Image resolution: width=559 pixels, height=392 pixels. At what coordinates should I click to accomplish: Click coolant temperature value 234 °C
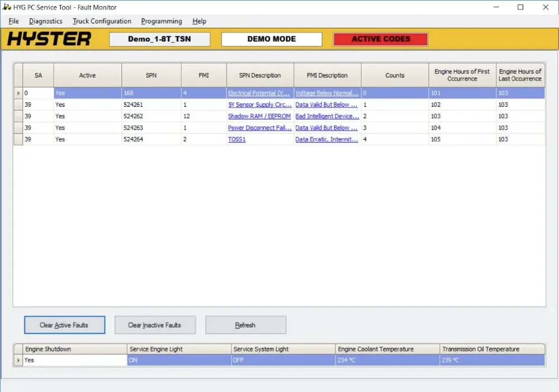pyautogui.click(x=387, y=360)
